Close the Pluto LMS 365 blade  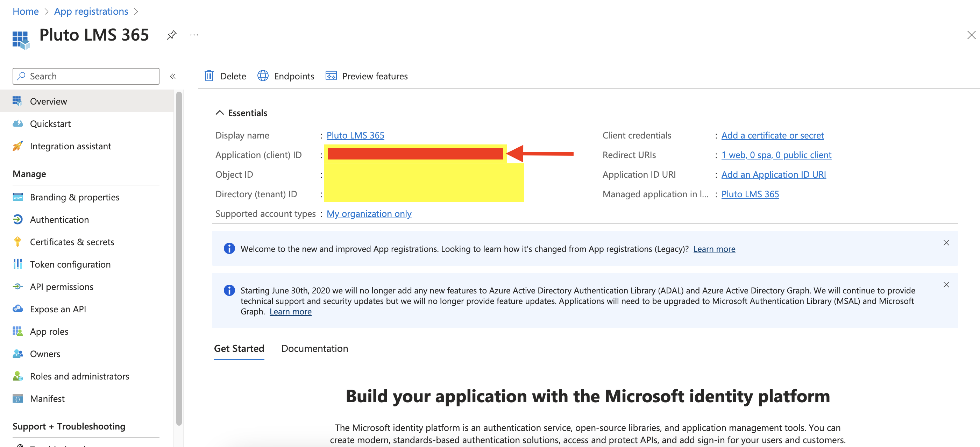pos(971,35)
